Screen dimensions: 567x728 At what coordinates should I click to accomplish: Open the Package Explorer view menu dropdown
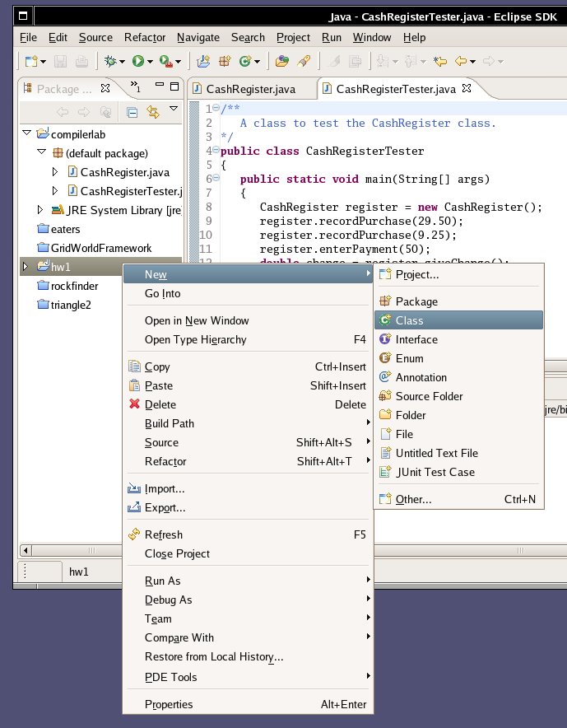coord(174,109)
